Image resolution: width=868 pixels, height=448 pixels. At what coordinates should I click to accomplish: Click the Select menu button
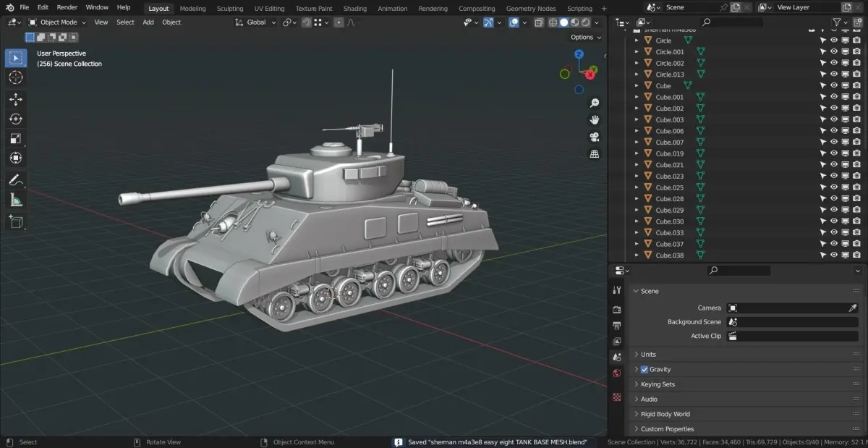pyautogui.click(x=125, y=22)
